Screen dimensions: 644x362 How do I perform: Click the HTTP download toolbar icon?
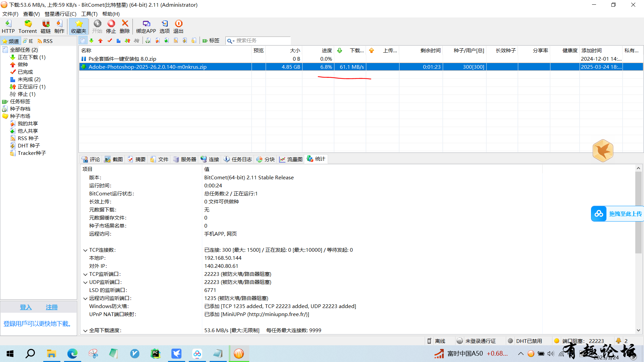tap(8, 26)
